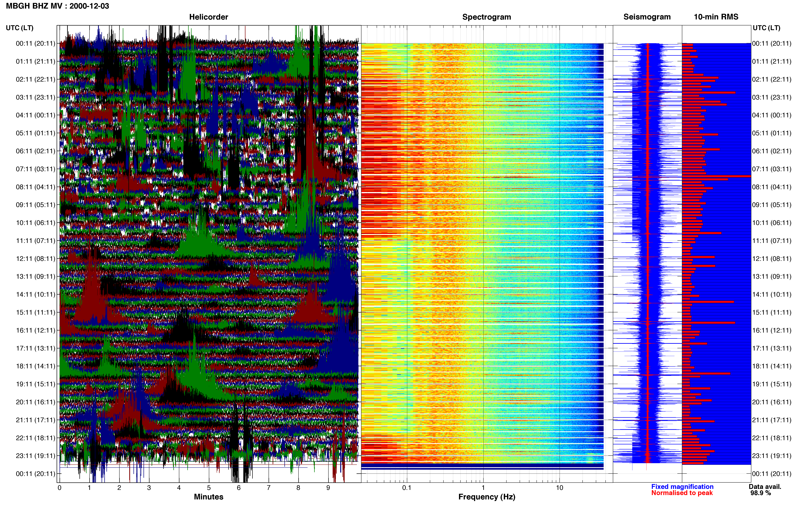This screenshot has width=812, height=508.
Task: Click Helicorder time label 22:11 (18:11)
Action: 36,438
